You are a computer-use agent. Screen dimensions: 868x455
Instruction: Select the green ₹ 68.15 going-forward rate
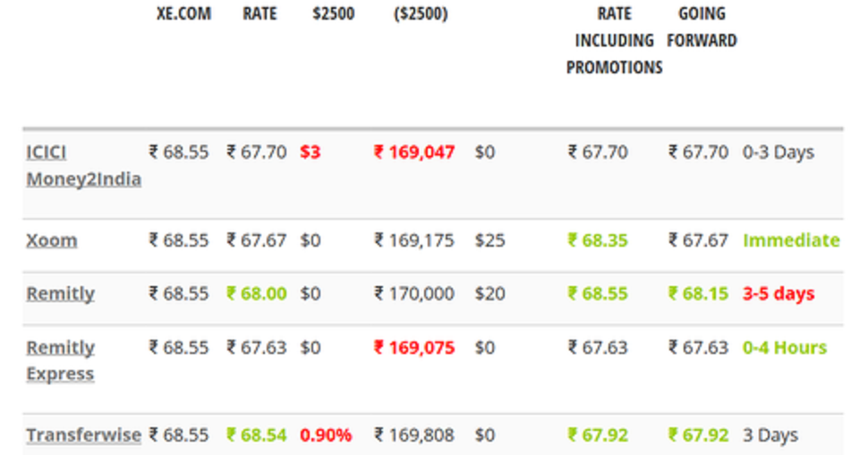click(698, 293)
